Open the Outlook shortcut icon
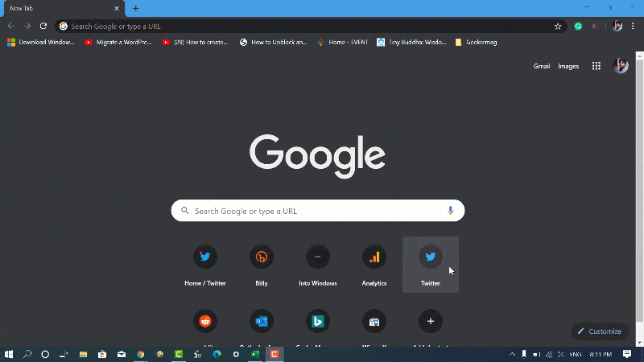This screenshot has width=644, height=362. (261, 321)
